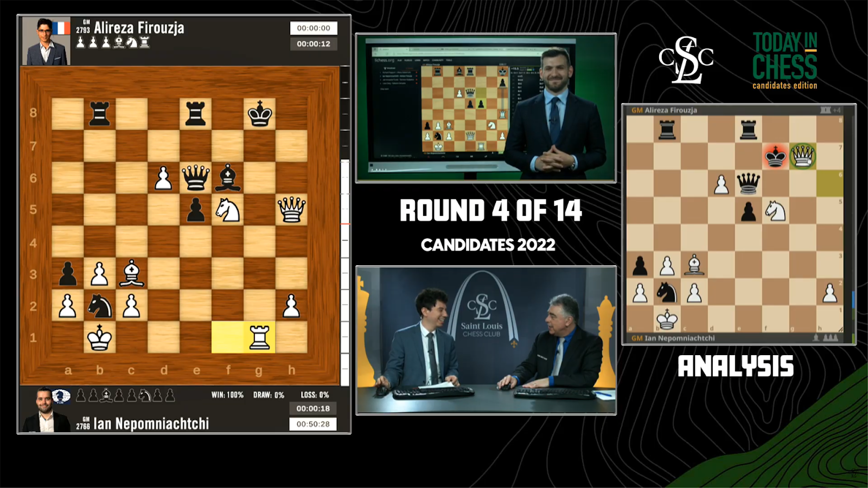Click the black king on g8, main board
The image size is (868, 488).
[x=259, y=114]
